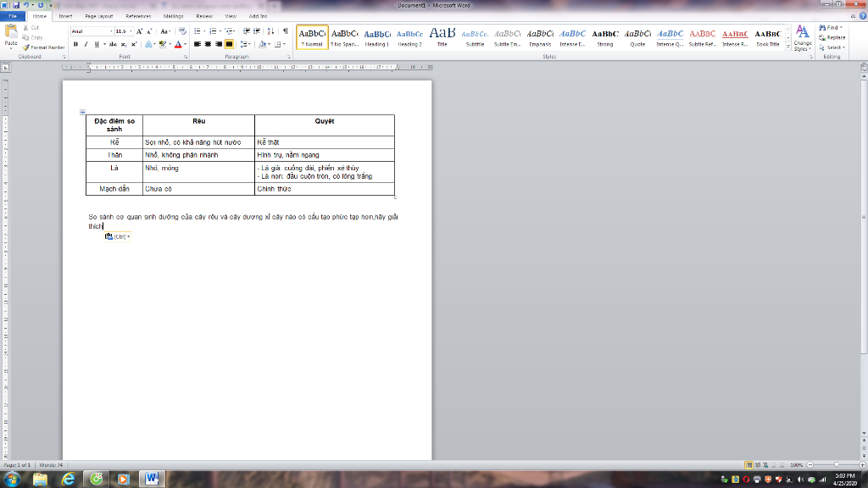Click Find in the Editing group
The width and height of the screenshot is (868, 488).
(x=831, y=28)
